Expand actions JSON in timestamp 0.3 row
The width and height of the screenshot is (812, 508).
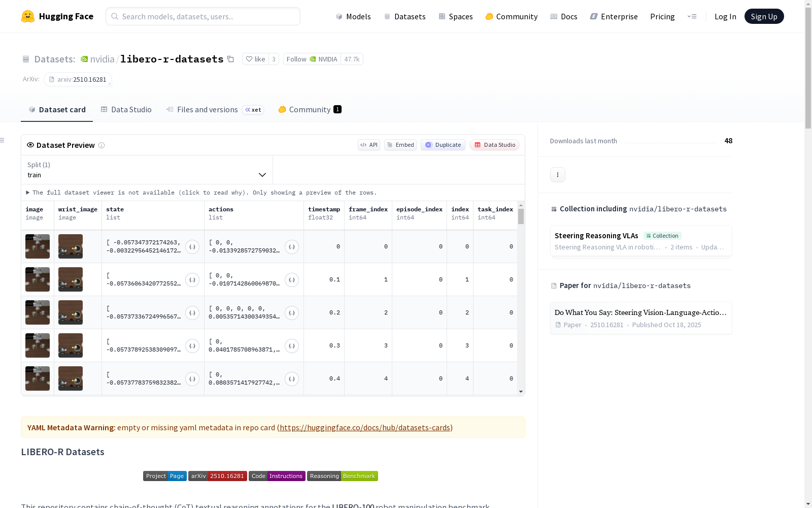292,346
